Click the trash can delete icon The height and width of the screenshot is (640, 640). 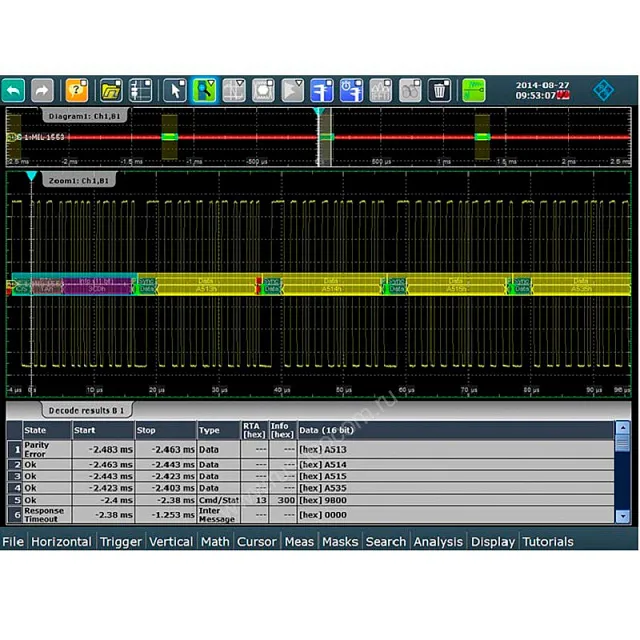click(440, 90)
